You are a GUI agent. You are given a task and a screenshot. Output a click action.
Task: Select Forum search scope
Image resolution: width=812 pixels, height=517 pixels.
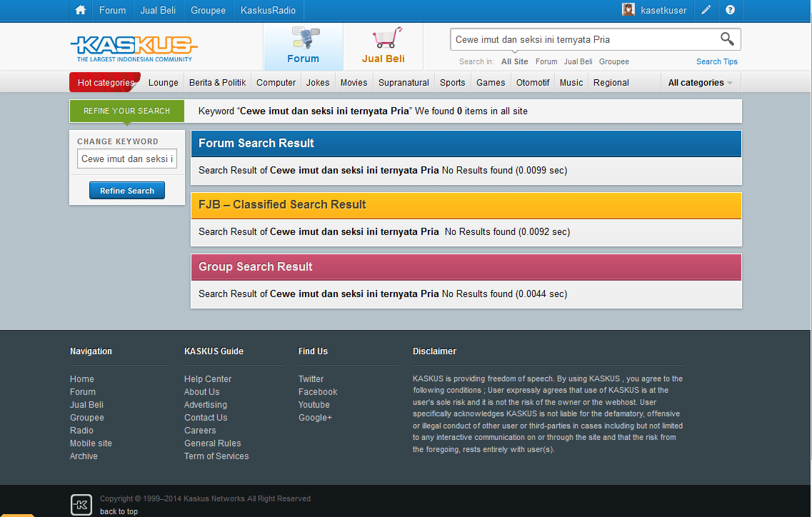[x=546, y=61]
